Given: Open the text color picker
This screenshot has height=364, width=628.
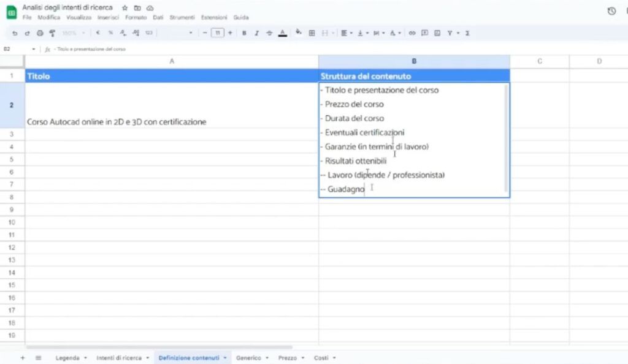Looking at the screenshot, I should (x=282, y=33).
